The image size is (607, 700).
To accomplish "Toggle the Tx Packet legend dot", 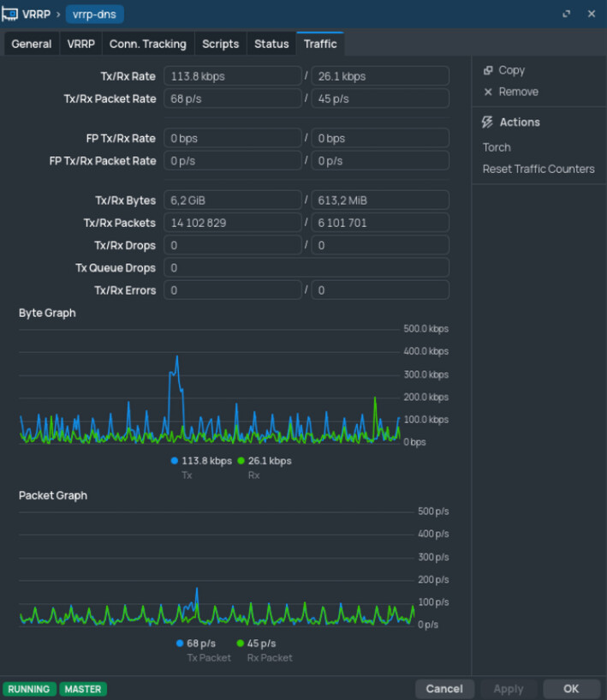I will click(180, 643).
